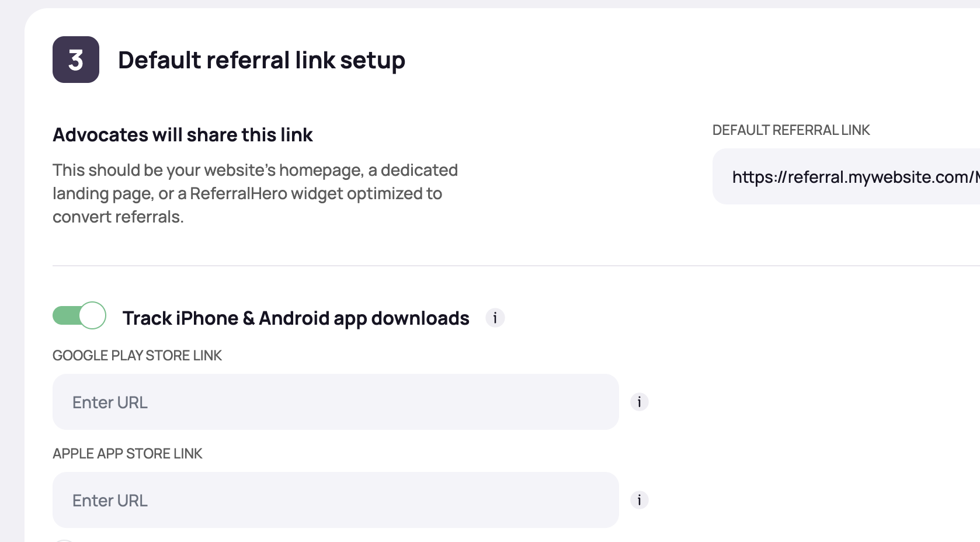980x542 pixels.
Task: Click the 'GOOGLE PLAY STORE LINK' label
Action: (137, 356)
